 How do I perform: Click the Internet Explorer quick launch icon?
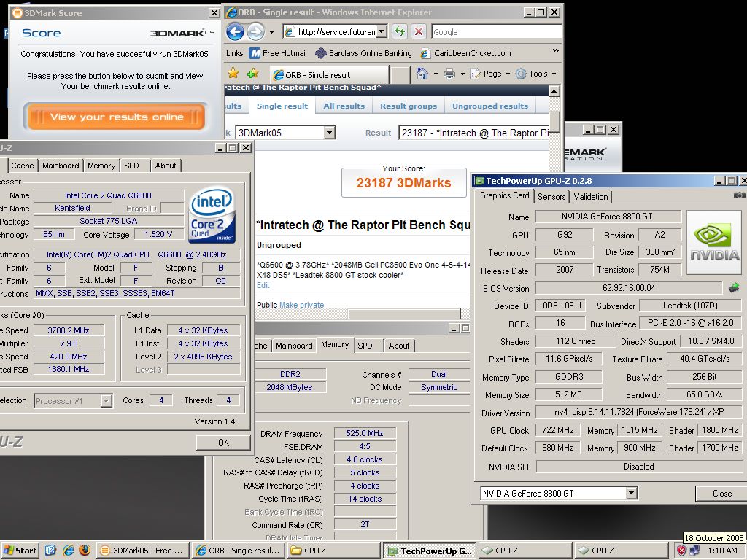click(x=68, y=551)
